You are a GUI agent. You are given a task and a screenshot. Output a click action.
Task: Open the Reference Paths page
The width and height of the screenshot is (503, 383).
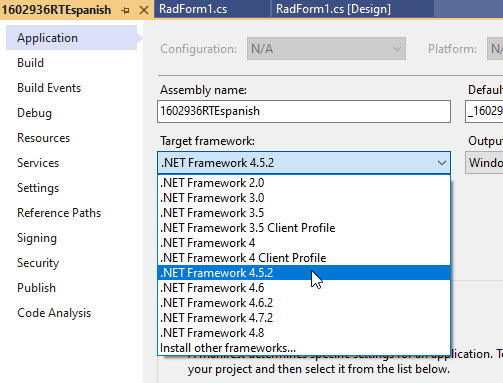tap(59, 213)
